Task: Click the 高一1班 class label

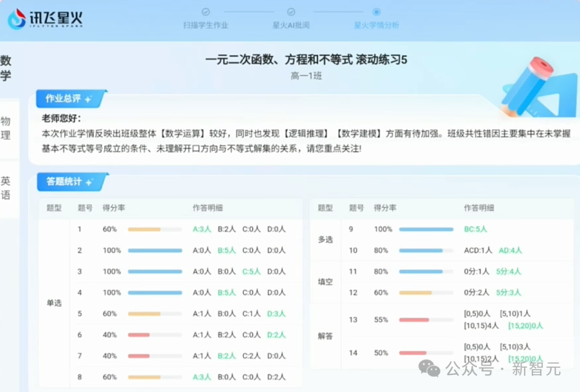Action: tap(306, 76)
